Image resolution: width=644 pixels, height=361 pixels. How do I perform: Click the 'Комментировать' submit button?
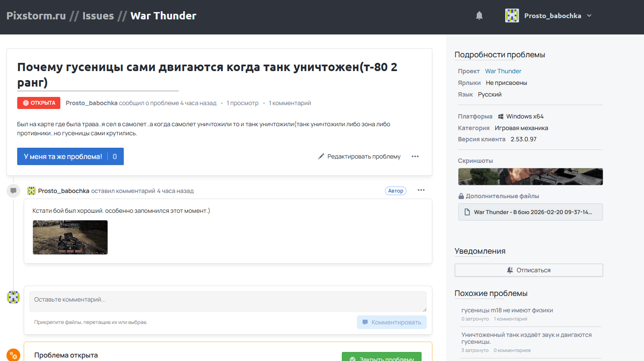pyautogui.click(x=391, y=322)
